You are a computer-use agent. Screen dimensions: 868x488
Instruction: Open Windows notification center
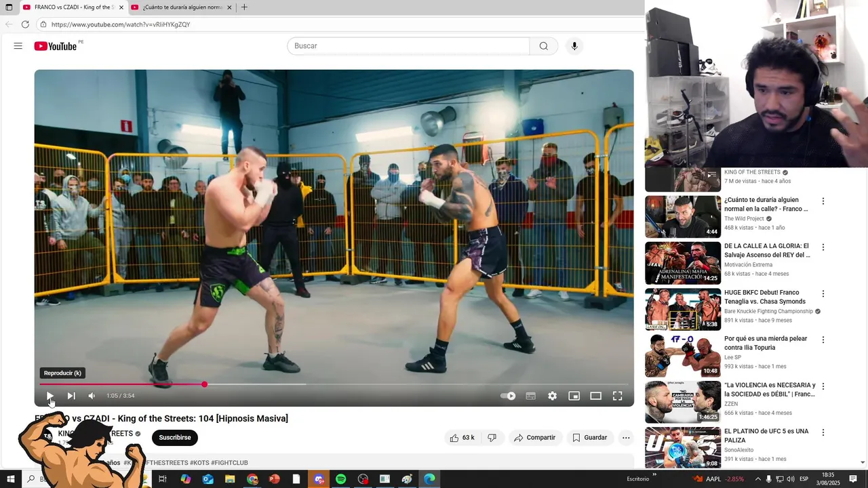(x=854, y=479)
